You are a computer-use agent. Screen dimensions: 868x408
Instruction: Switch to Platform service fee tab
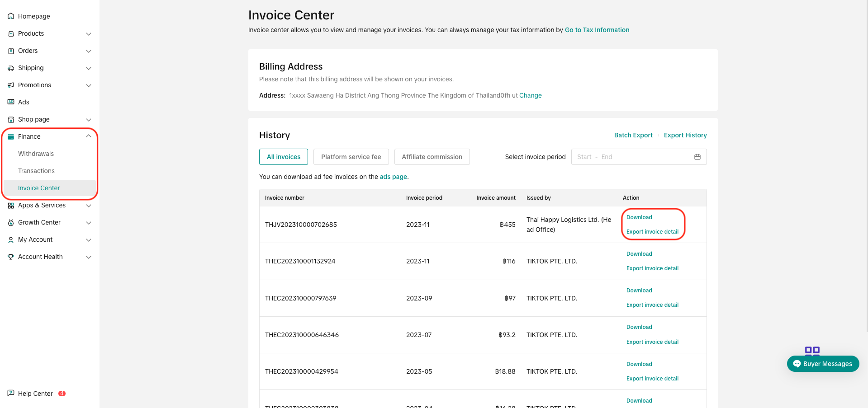click(x=351, y=157)
